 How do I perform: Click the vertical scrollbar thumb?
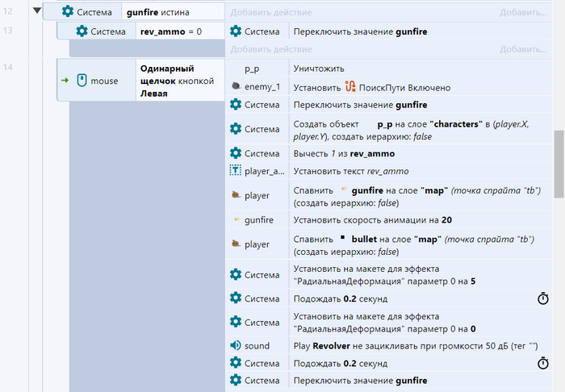point(558,157)
